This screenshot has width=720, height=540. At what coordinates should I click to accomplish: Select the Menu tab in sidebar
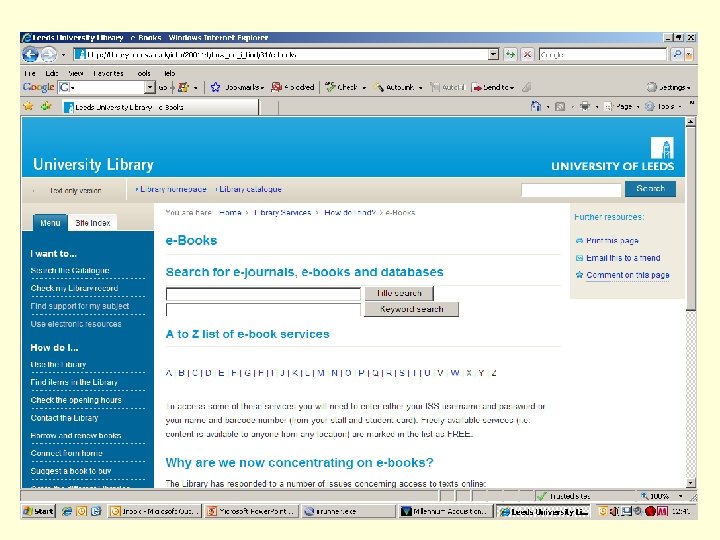point(50,223)
